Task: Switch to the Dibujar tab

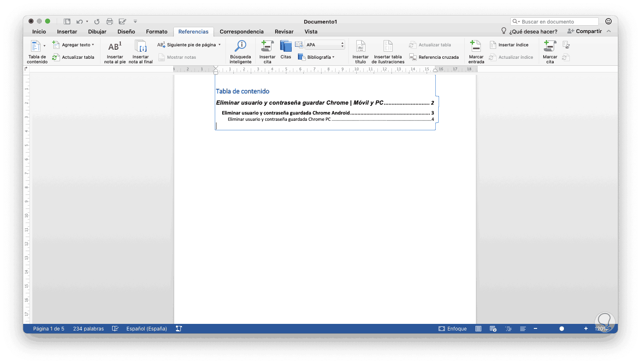Action: [x=97, y=32]
